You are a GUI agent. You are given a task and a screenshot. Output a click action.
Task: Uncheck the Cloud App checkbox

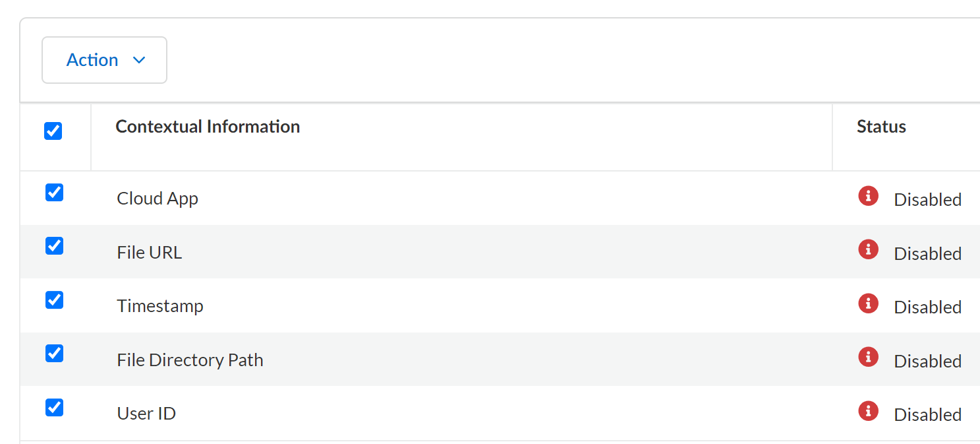pos(54,193)
